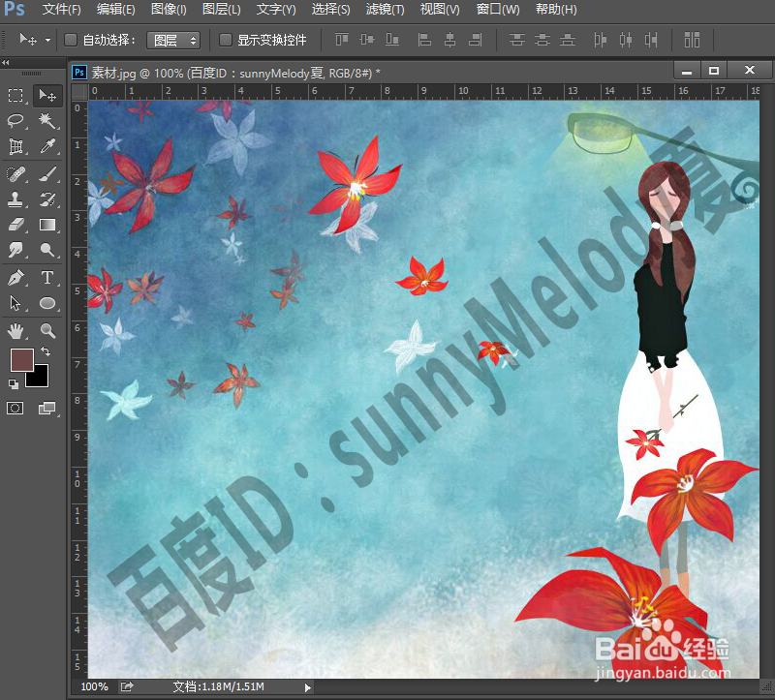
Task: Distribute left edges of layers
Action: (600, 40)
